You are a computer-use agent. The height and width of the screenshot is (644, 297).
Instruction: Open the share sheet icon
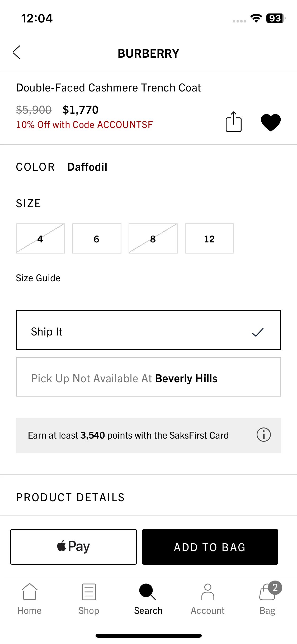[x=234, y=122]
